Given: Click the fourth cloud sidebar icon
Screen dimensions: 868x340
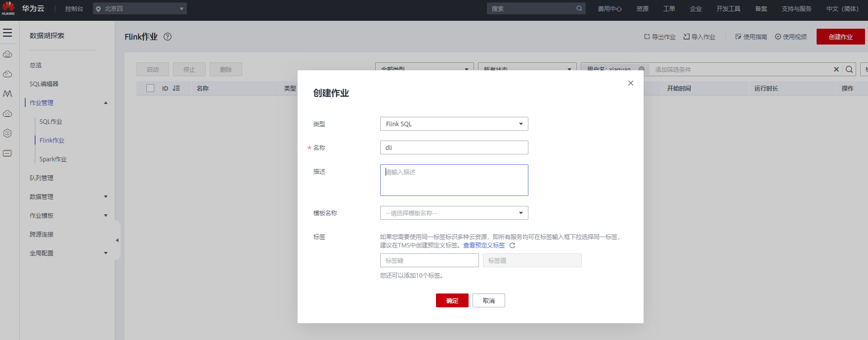Looking at the screenshot, I should point(7,114).
